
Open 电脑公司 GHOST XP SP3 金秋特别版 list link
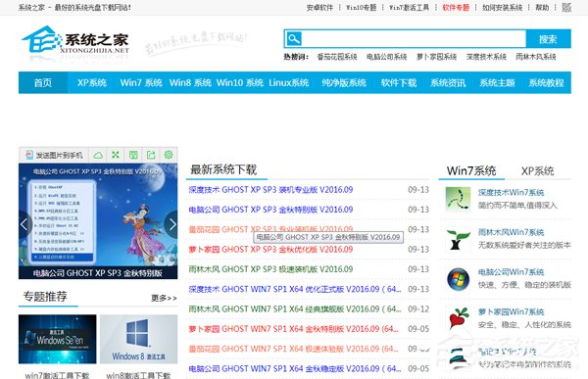pyautogui.click(x=270, y=210)
